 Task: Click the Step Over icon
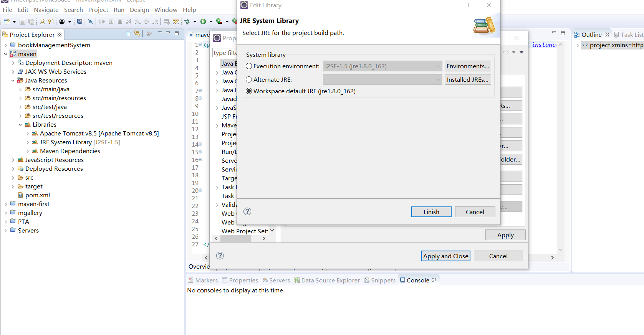click(x=146, y=21)
